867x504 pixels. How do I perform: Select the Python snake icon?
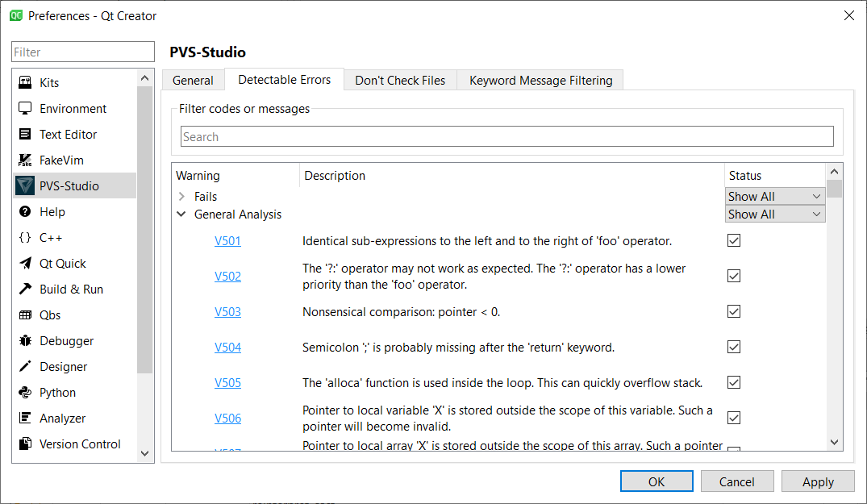pos(25,393)
